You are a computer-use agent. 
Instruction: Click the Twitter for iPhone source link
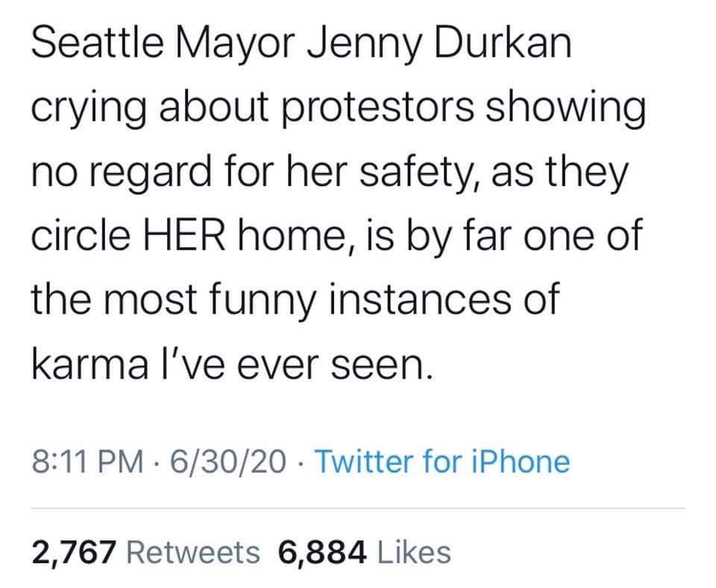point(443,462)
